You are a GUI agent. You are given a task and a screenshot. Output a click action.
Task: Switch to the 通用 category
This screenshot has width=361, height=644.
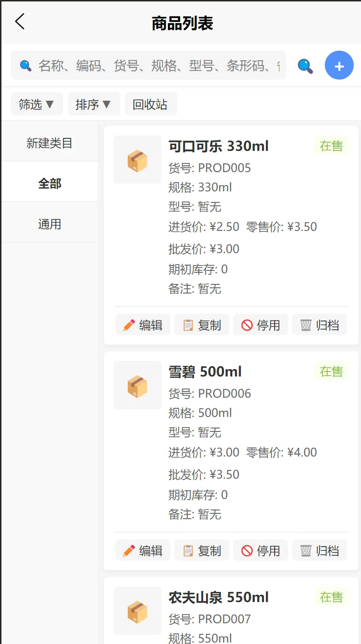50,224
